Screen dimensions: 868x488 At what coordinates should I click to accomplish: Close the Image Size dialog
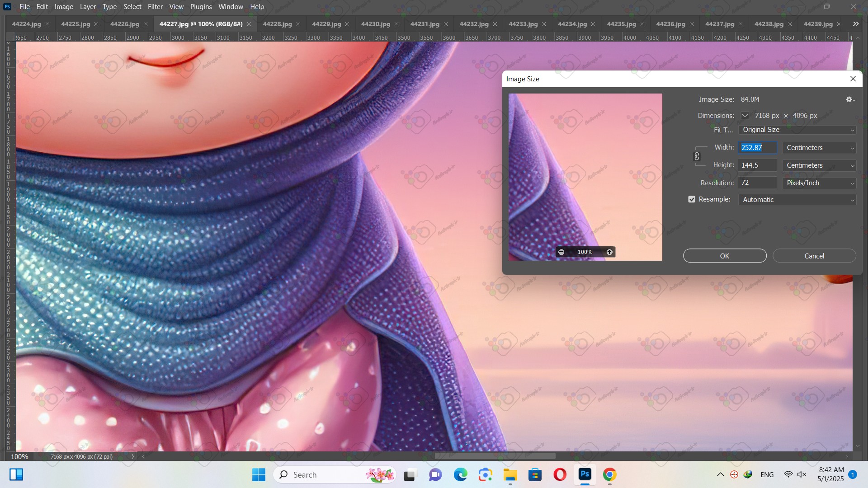pos(853,79)
